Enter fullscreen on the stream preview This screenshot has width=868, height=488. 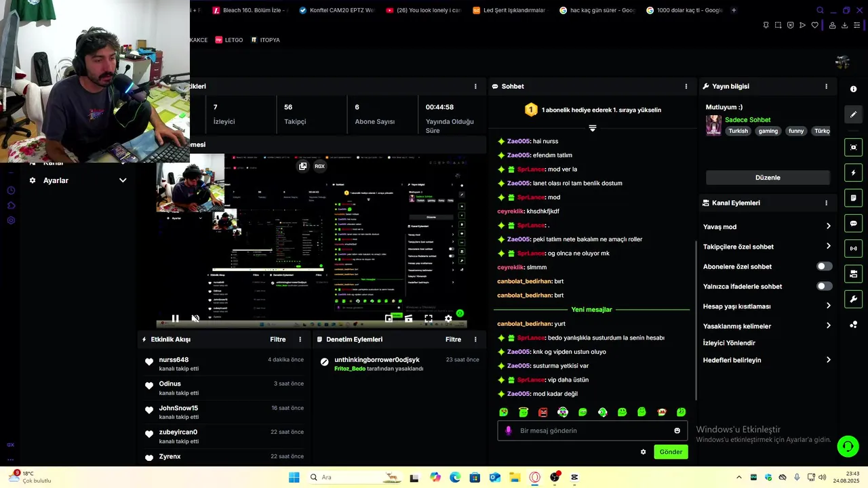[429, 318]
